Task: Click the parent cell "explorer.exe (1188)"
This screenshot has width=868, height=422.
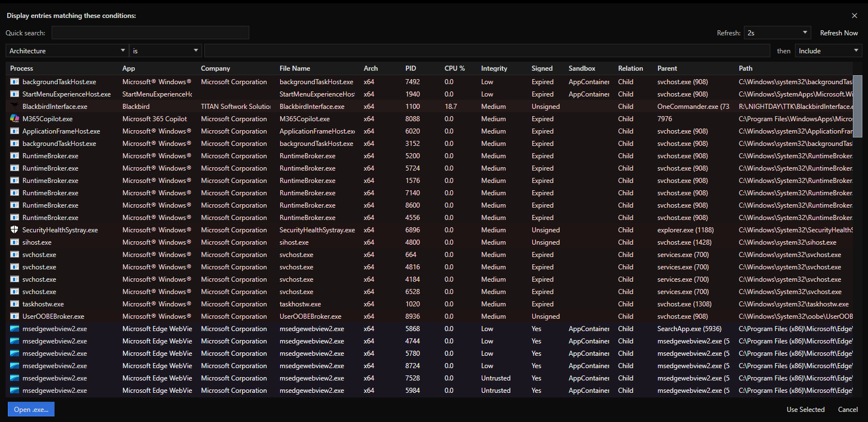Action: [687, 230]
